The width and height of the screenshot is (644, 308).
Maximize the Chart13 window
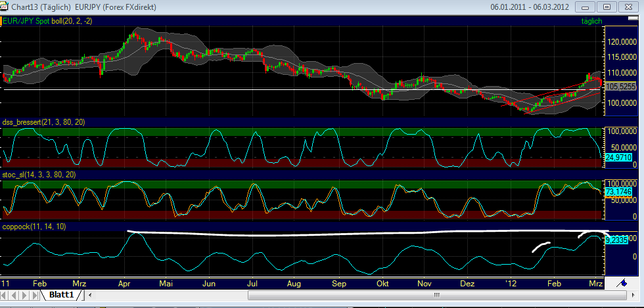607,8
